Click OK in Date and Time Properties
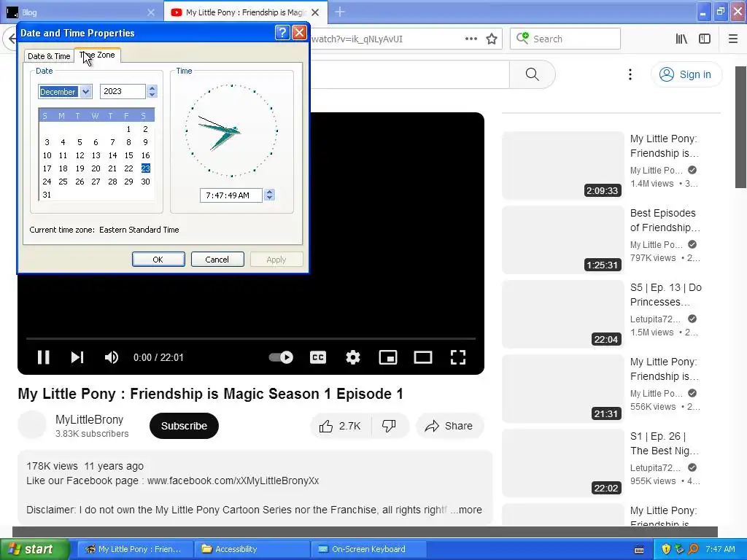This screenshot has width=747, height=560. [x=158, y=260]
